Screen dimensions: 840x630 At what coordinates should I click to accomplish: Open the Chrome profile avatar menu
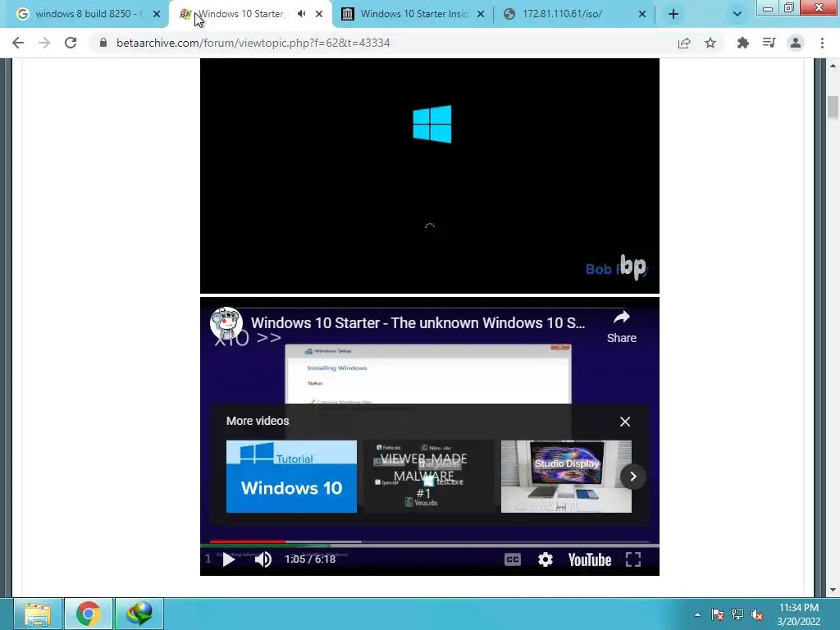pyautogui.click(x=796, y=43)
